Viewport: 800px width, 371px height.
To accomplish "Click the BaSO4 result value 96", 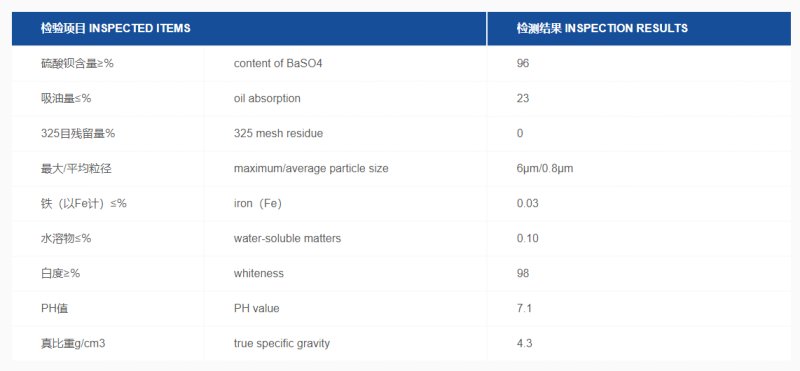I will click(522, 63).
